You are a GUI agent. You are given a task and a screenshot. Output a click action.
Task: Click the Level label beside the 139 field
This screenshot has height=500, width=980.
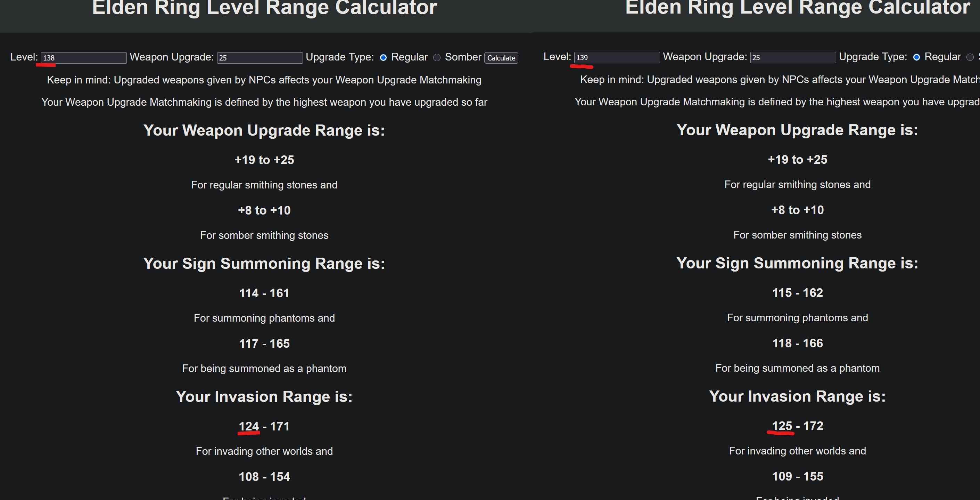click(x=557, y=57)
